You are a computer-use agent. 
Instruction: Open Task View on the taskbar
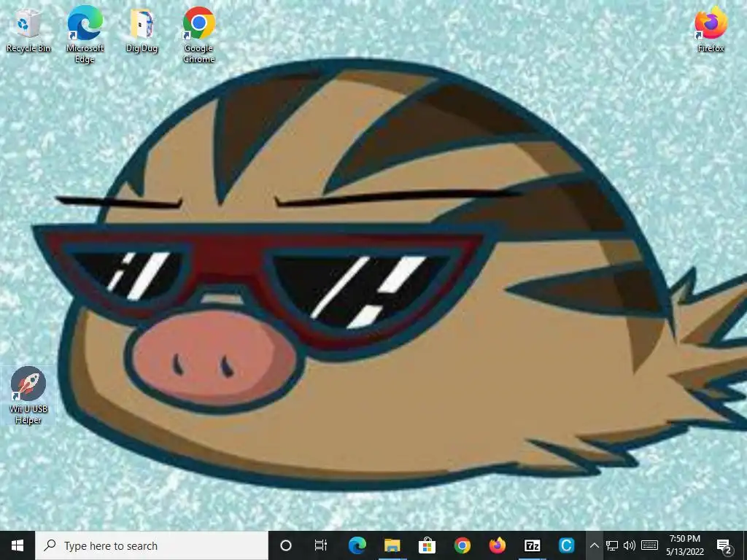tap(321, 545)
